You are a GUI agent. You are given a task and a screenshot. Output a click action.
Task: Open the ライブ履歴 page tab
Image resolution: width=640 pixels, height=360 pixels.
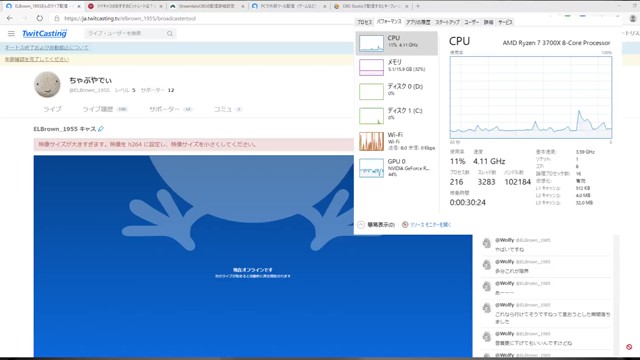(x=105, y=109)
